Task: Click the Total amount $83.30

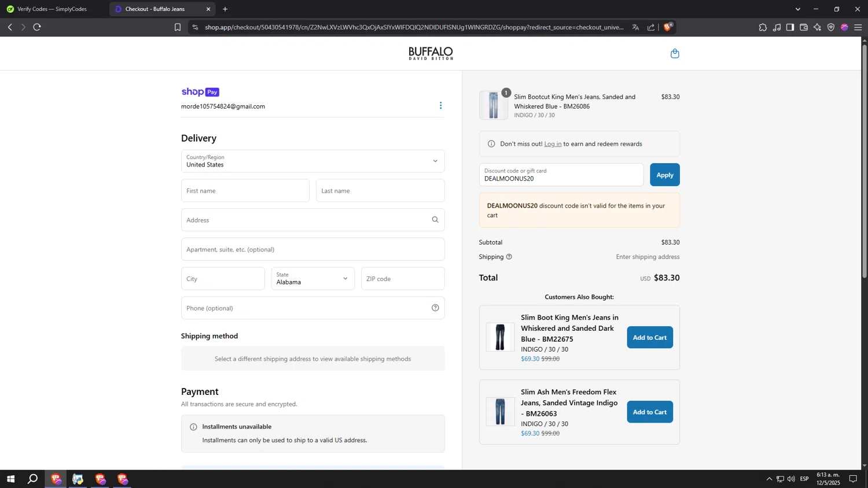Action: point(667,278)
